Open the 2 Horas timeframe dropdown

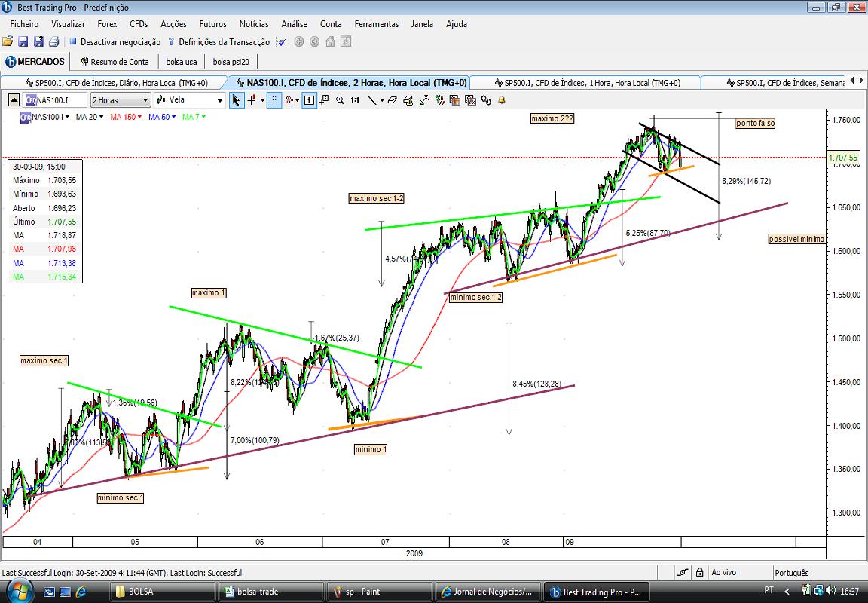pos(121,100)
